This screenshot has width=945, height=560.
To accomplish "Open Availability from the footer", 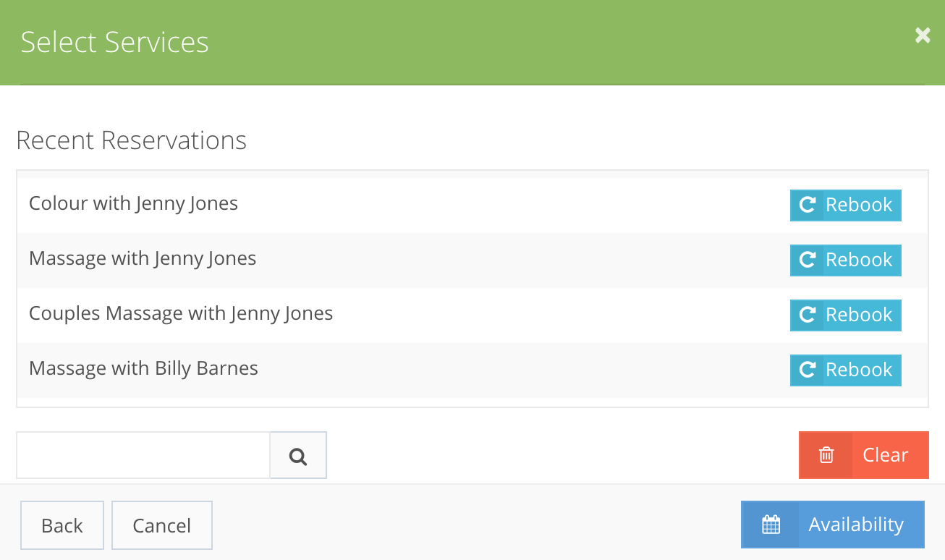I will pyautogui.click(x=832, y=524).
